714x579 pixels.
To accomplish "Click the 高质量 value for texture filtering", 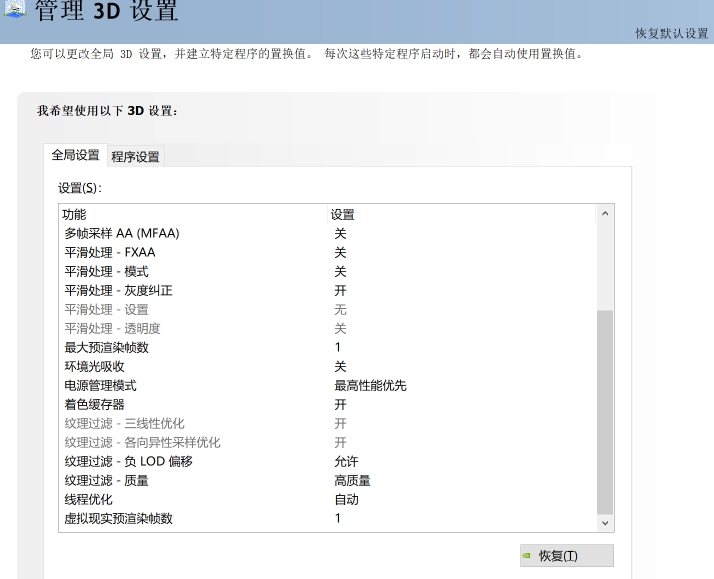I will click(x=352, y=481).
